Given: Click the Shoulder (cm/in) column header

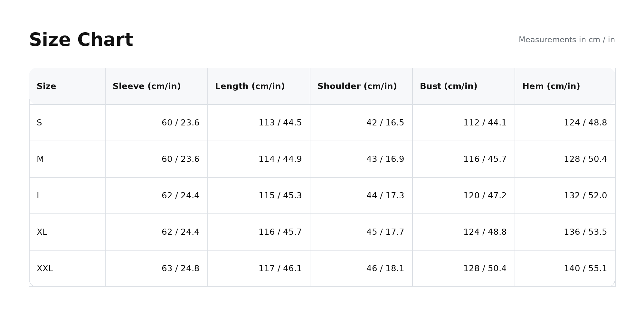Looking at the screenshot, I should pyautogui.click(x=357, y=86).
